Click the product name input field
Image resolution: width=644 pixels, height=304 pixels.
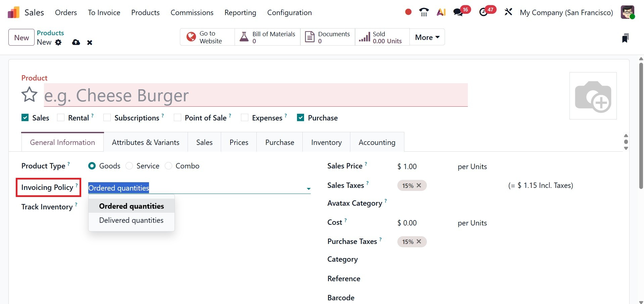click(x=255, y=95)
